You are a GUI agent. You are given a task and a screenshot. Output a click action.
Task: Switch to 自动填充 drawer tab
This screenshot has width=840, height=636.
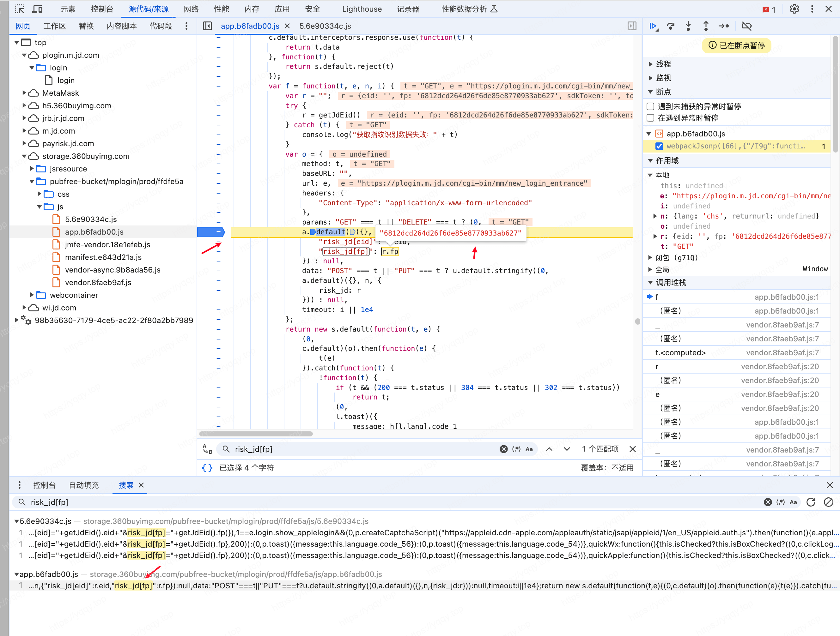point(83,485)
